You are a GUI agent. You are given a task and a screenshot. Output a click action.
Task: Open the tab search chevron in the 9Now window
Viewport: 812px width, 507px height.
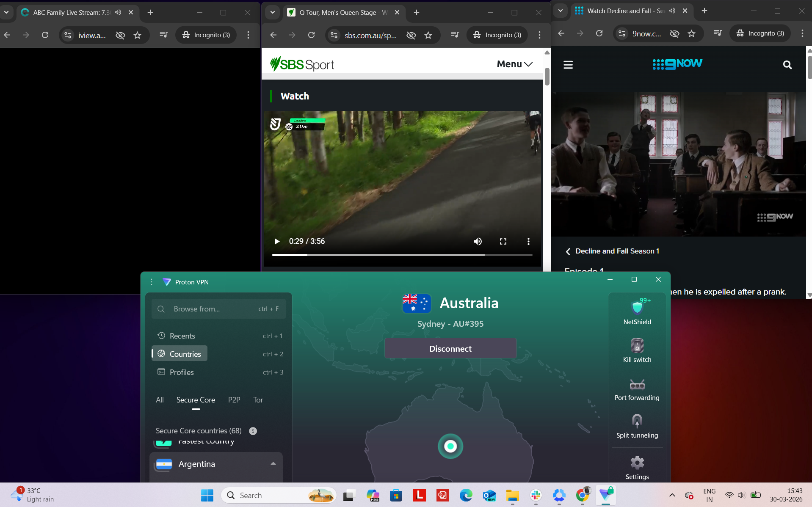tap(561, 11)
